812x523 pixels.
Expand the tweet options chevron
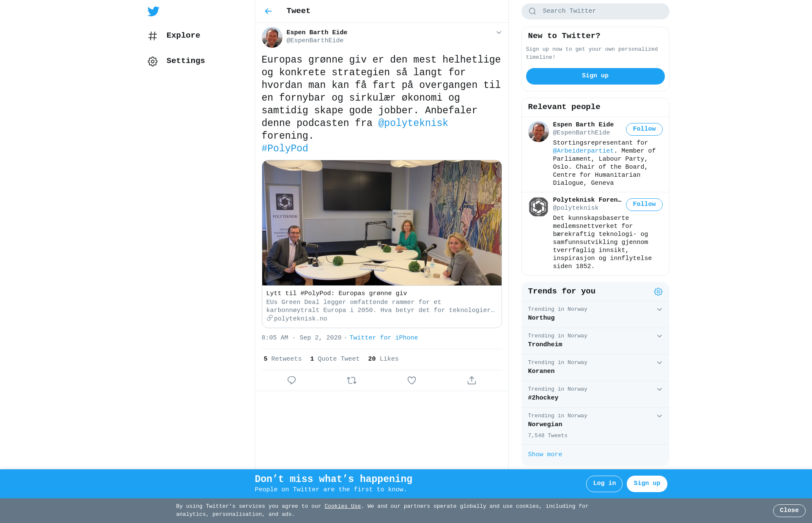[499, 33]
